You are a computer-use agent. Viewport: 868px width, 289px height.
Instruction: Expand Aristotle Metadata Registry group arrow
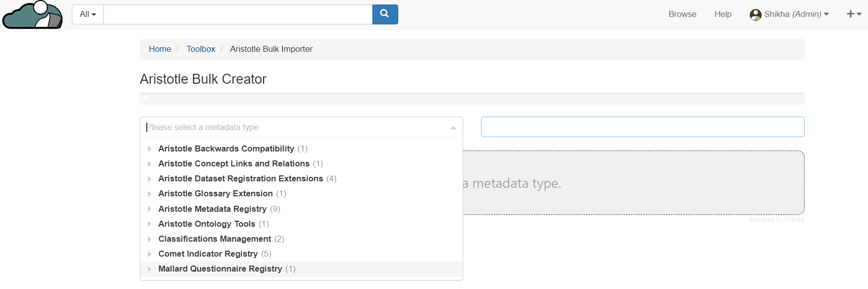[x=149, y=209]
